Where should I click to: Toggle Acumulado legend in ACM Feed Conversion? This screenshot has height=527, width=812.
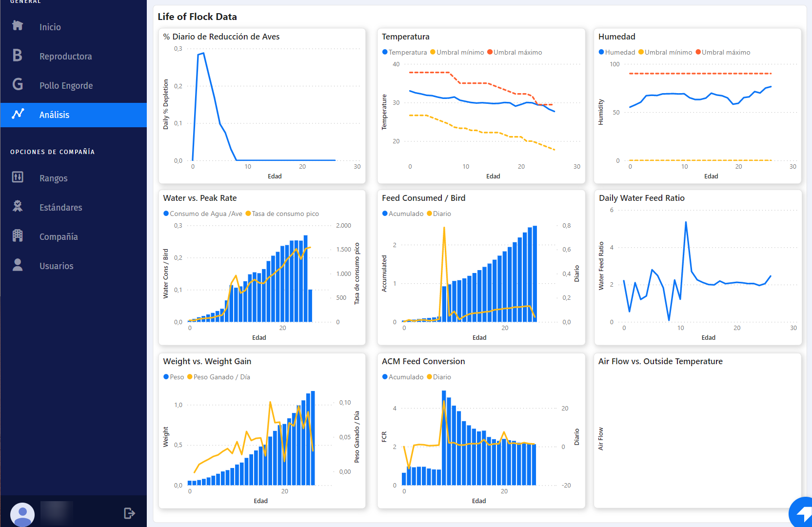pyautogui.click(x=403, y=377)
